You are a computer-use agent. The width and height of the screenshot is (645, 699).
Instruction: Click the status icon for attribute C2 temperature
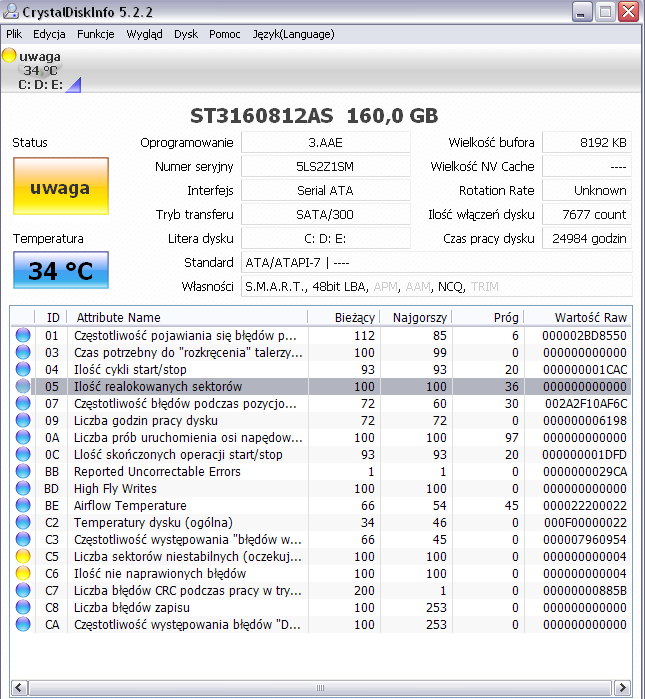(x=23, y=522)
